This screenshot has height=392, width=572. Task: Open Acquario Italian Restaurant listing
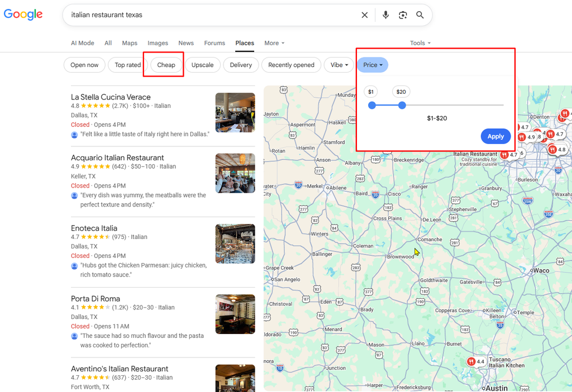coord(117,157)
